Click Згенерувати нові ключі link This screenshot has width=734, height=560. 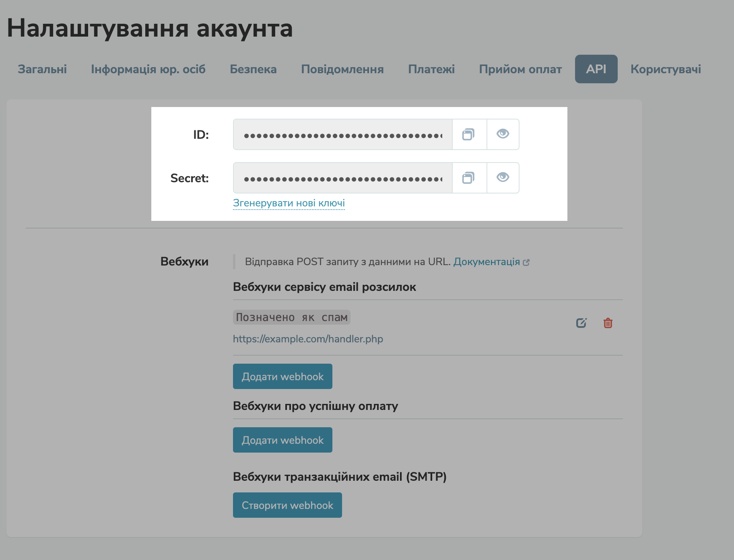point(289,203)
